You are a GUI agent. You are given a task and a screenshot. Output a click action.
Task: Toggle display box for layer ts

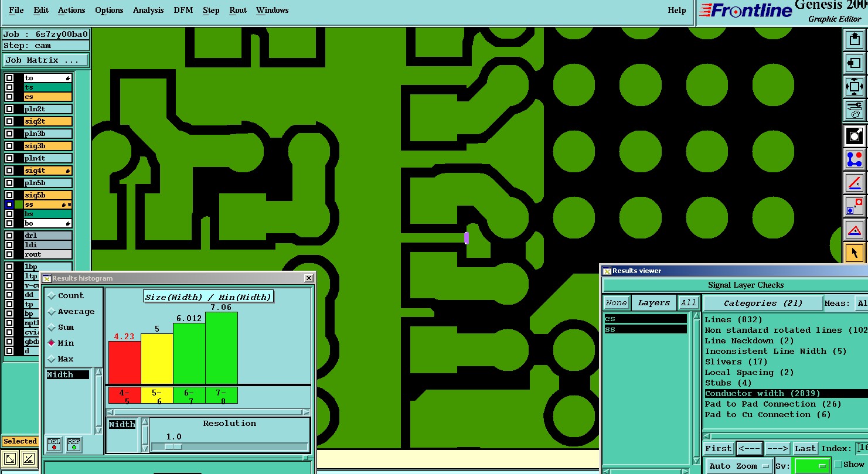(x=9, y=87)
